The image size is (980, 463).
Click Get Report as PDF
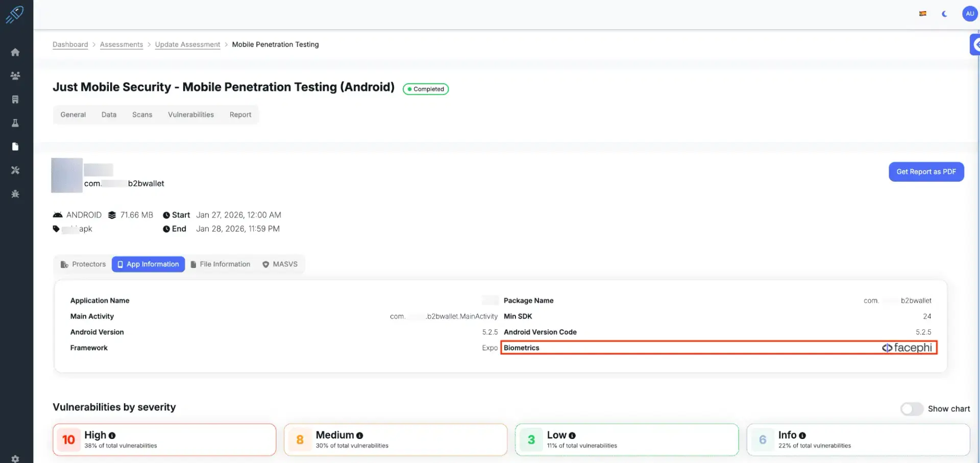pyautogui.click(x=926, y=172)
